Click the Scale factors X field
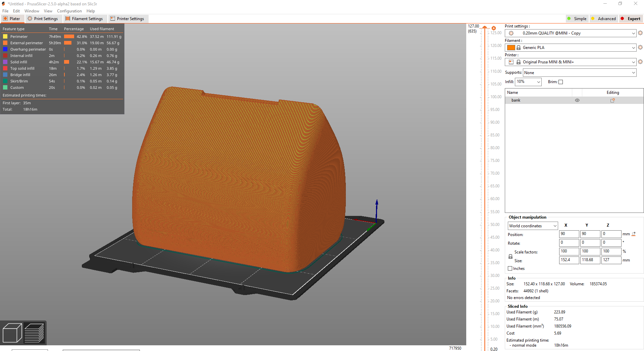 569,251
